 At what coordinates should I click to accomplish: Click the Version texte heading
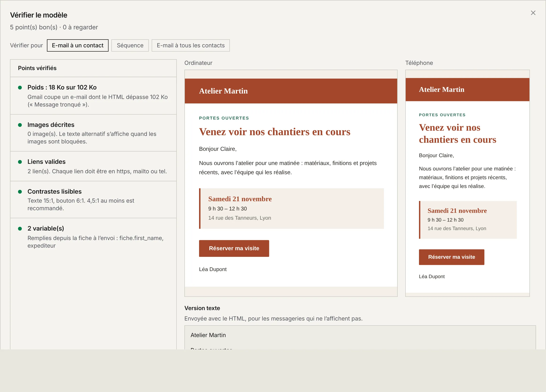(x=202, y=308)
